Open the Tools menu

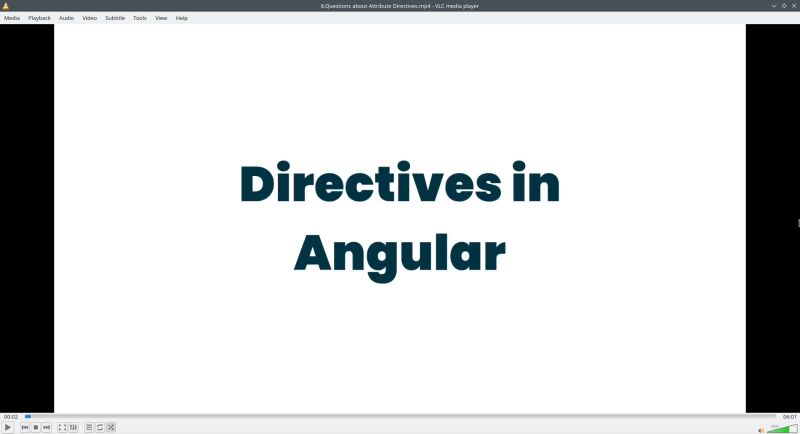(140, 18)
